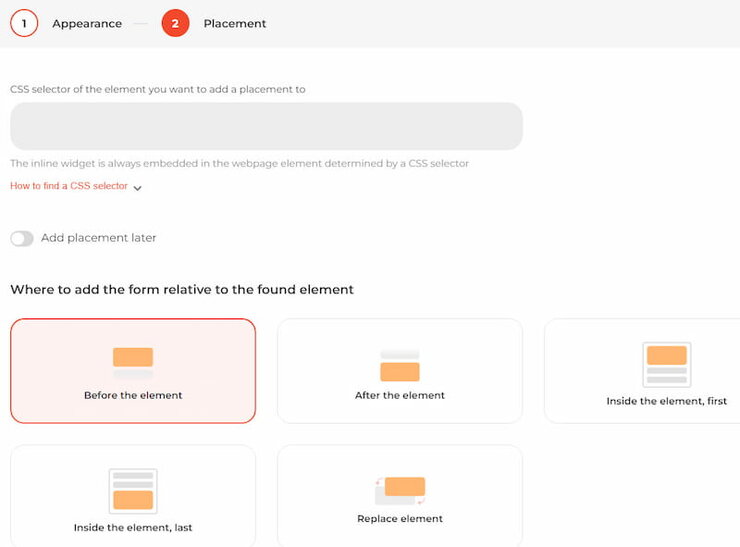Expand the How to find a CSS selector chevron
The image size is (740, 547).
(x=137, y=188)
